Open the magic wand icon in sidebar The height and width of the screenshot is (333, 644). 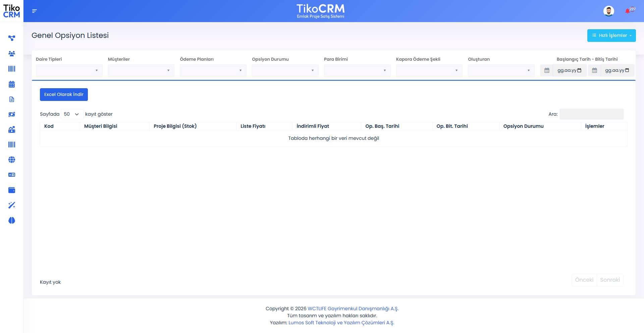pyautogui.click(x=12, y=205)
